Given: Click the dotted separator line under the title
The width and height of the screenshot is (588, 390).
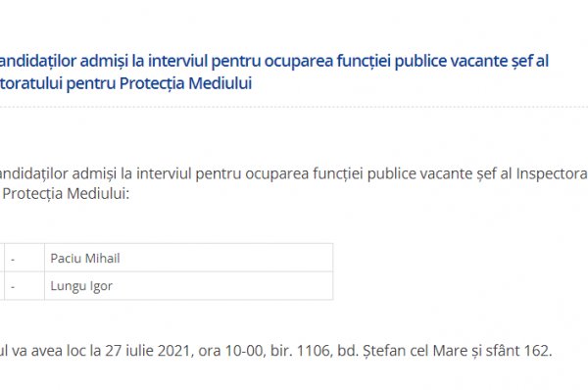Looking at the screenshot, I should [294, 107].
